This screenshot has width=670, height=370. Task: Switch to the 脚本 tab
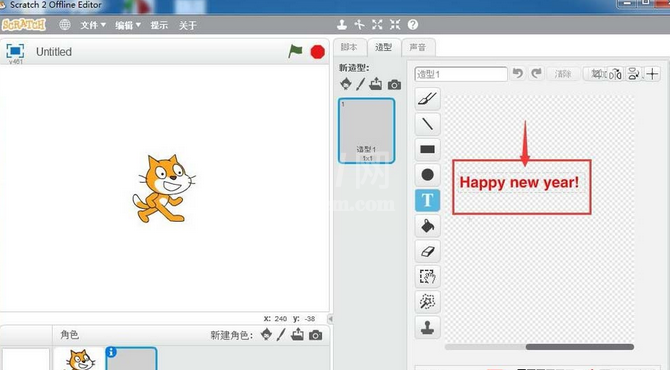click(350, 47)
